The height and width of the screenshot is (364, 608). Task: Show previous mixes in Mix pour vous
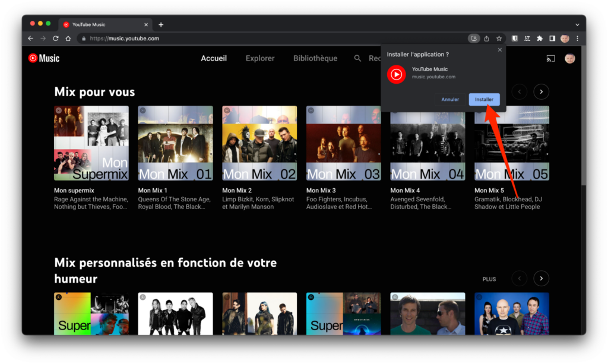coord(520,92)
